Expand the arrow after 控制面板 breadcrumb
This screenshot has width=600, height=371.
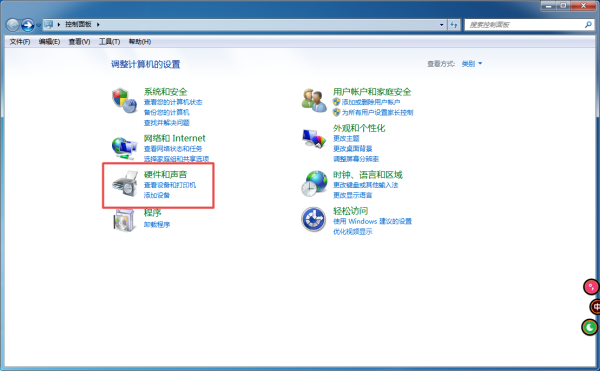click(98, 24)
